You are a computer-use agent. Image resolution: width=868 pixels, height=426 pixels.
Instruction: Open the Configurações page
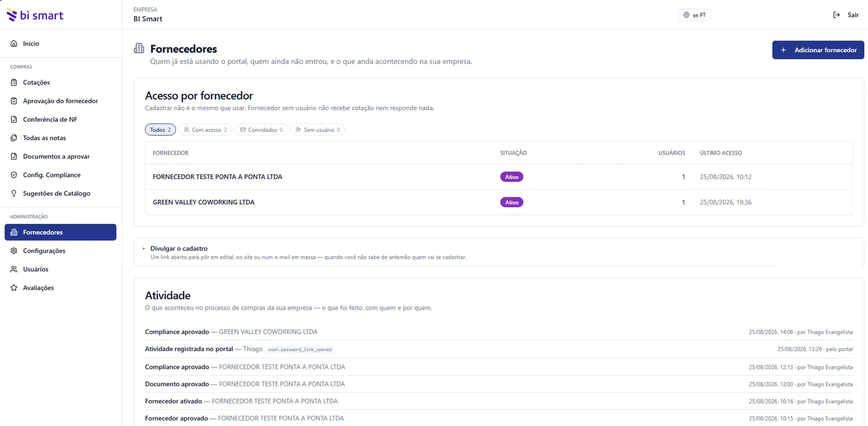60,251
